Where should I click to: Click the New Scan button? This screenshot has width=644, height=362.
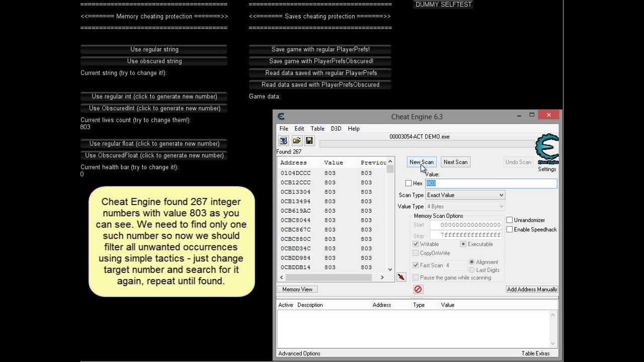click(x=422, y=162)
